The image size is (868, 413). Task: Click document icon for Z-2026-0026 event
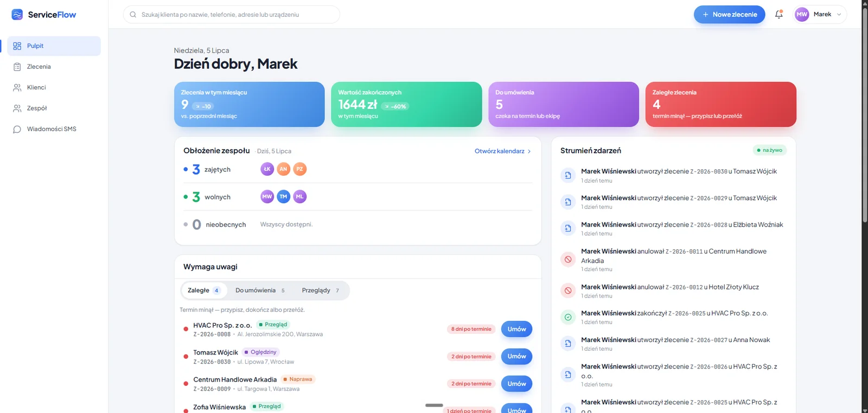[568, 375]
